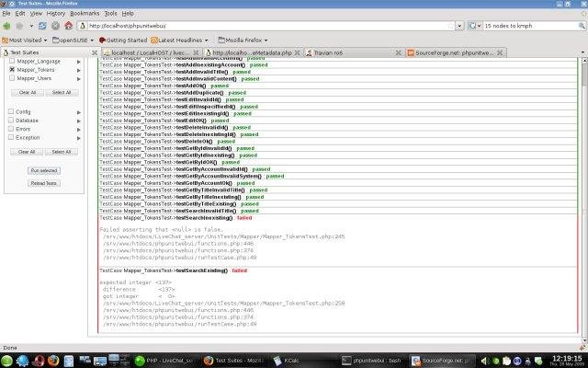Go back with the green Back arrow
Screen dimensions: 588x368
click(6, 26)
